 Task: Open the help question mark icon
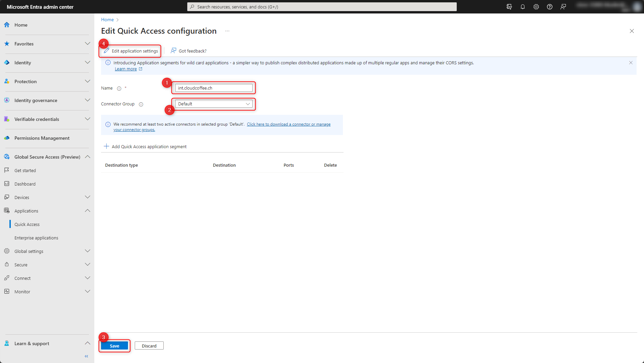pos(550,7)
